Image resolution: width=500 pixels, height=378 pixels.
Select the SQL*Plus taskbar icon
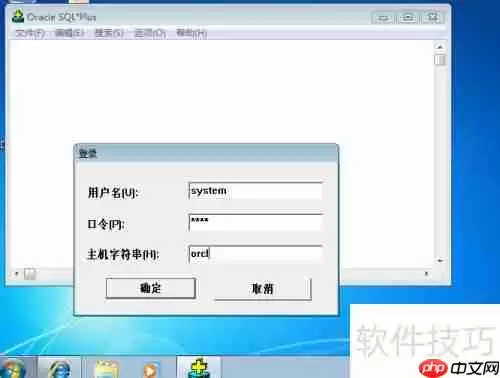click(199, 367)
